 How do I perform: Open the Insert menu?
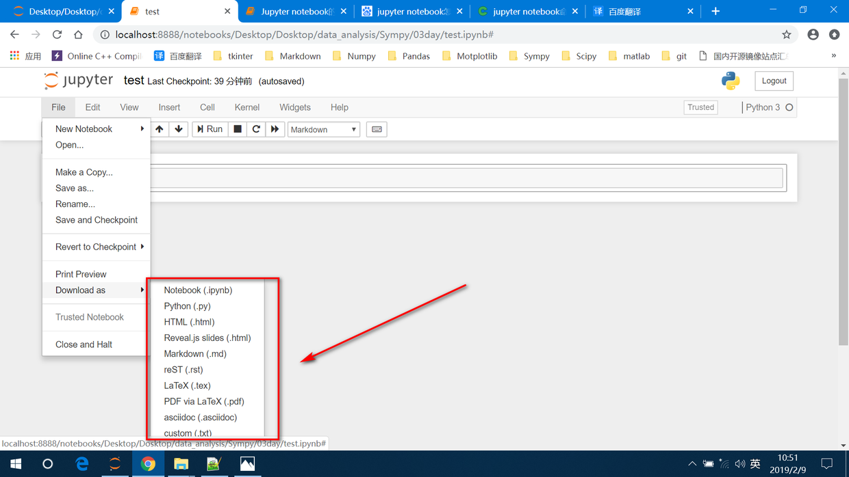[169, 107]
